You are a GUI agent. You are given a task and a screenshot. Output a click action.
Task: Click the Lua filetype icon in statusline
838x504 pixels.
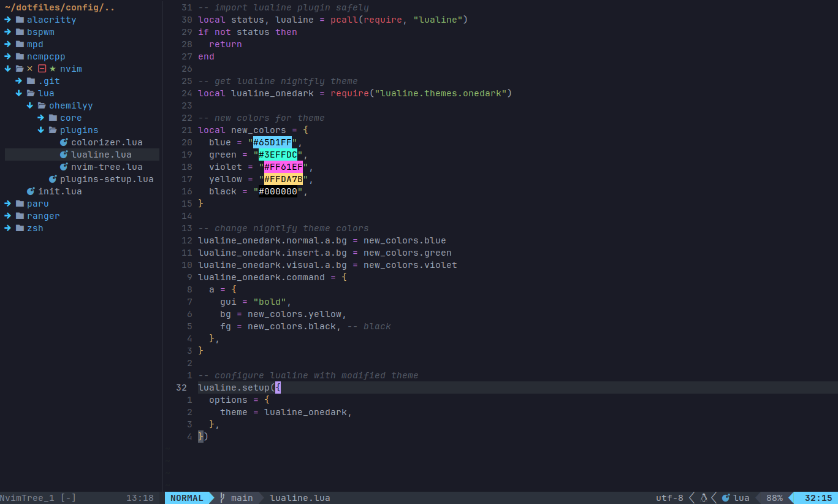(x=726, y=498)
